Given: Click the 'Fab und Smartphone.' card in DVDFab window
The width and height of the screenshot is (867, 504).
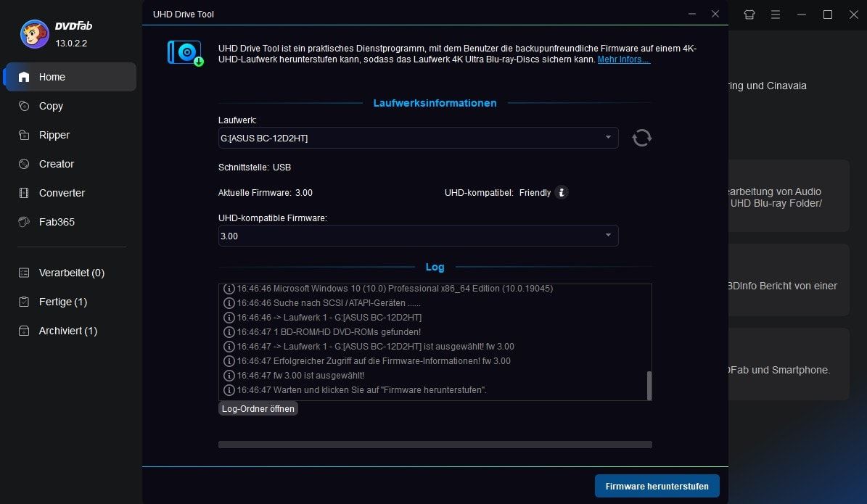Looking at the screenshot, I should [x=789, y=364].
